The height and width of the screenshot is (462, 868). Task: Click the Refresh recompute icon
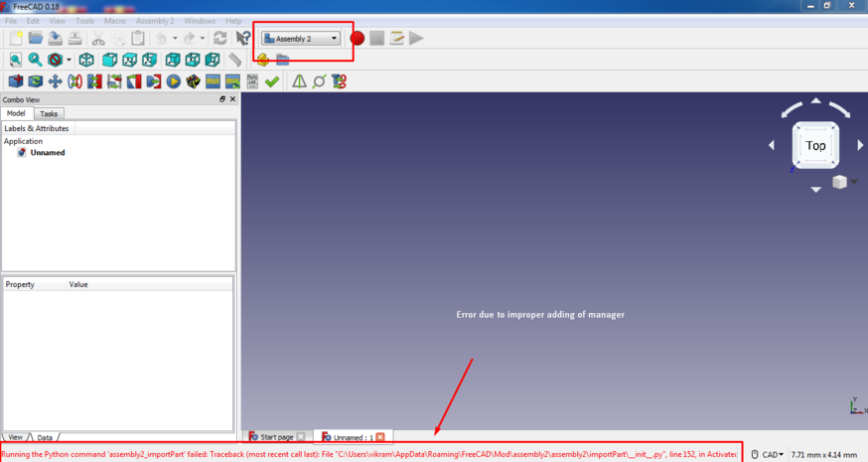coord(219,38)
